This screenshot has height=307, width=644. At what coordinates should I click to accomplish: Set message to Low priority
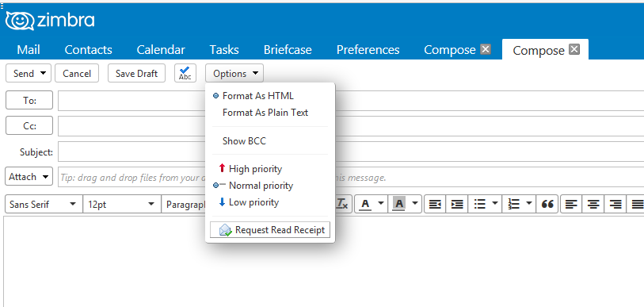pyautogui.click(x=253, y=202)
